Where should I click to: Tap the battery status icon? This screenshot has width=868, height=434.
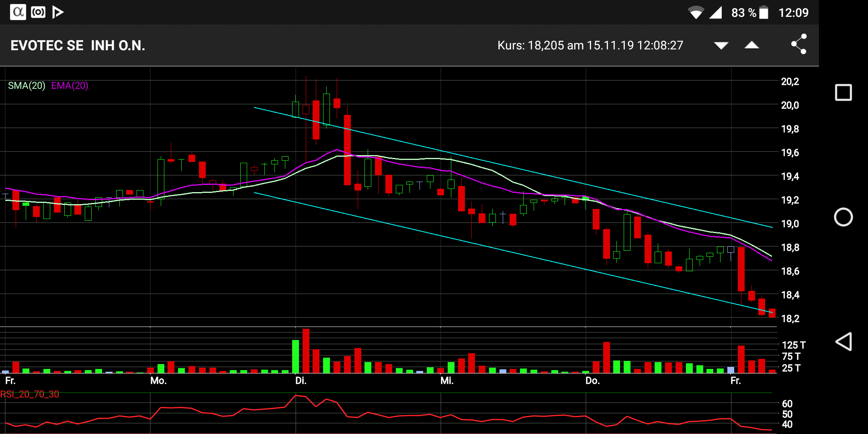point(764,12)
